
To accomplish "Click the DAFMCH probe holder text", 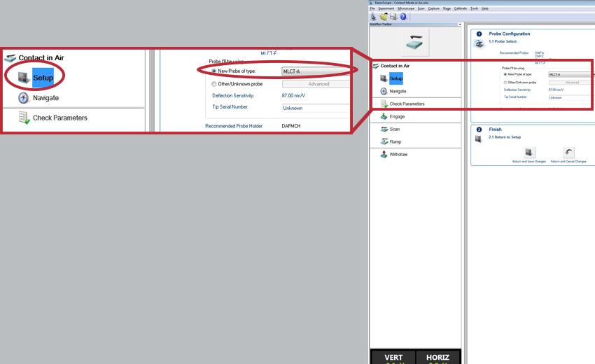I will pos(291,126).
